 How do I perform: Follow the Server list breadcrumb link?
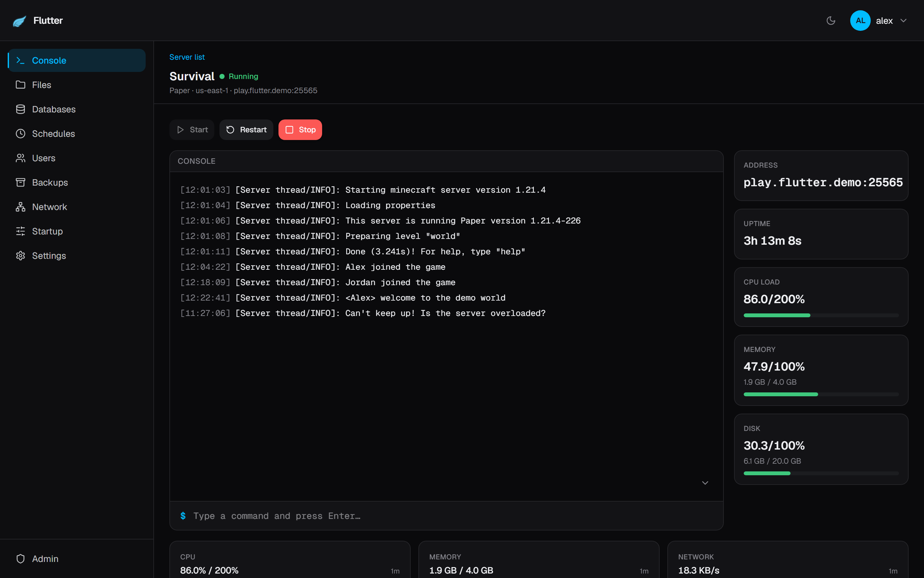pos(187,57)
